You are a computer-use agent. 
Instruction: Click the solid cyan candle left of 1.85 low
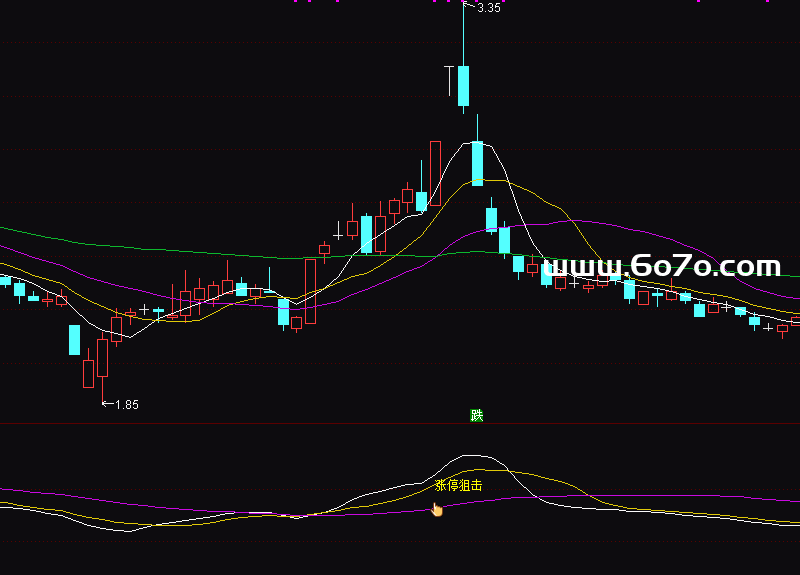(74, 339)
